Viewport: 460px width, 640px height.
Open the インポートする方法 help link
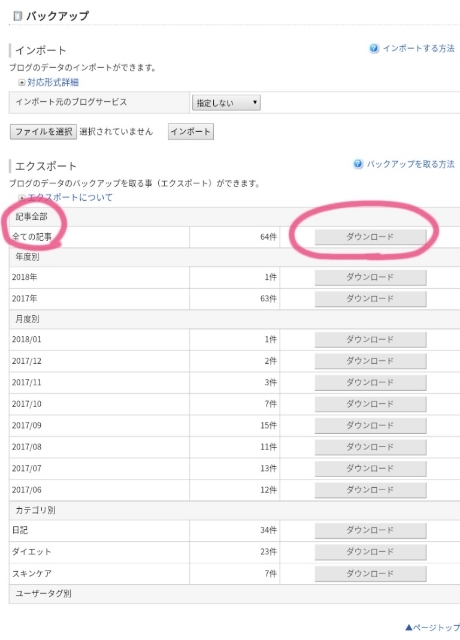(418, 49)
